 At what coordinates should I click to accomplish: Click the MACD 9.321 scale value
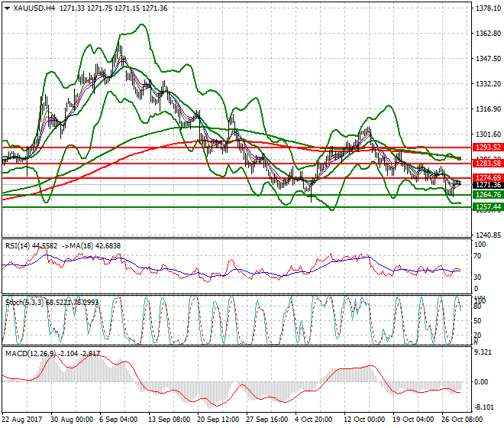[483, 352]
